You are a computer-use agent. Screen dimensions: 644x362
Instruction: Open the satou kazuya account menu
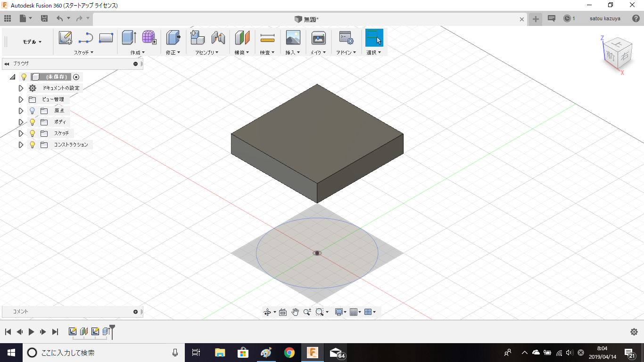point(605,18)
